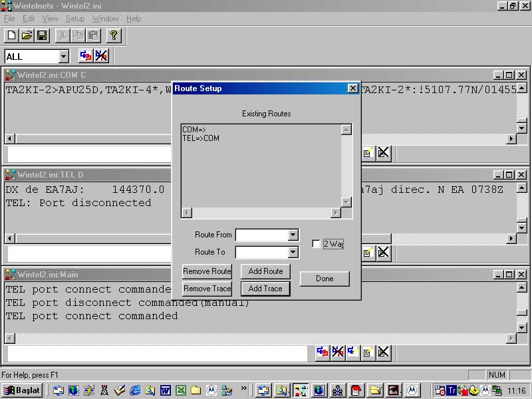The height and width of the screenshot is (399, 532).
Task: Open Internet Explorer from quick launch
Action: [x=135, y=390]
